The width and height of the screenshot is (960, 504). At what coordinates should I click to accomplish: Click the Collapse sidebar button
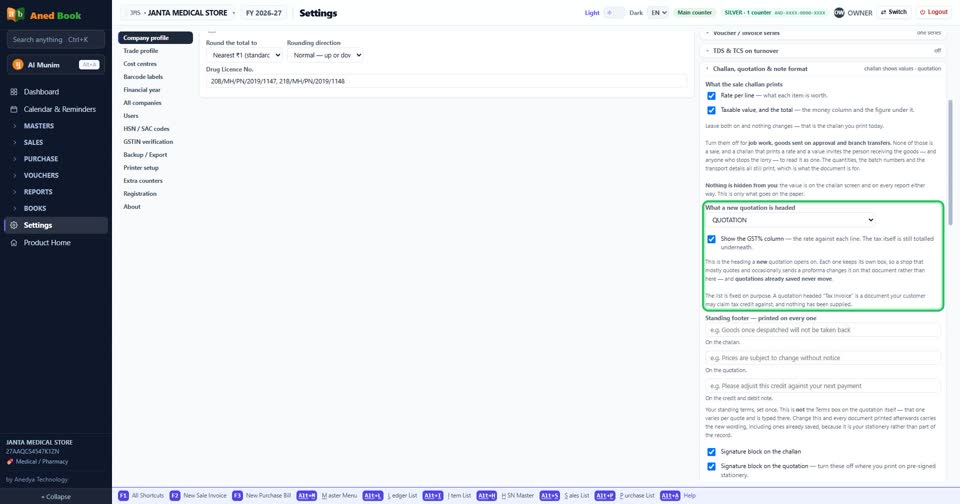click(x=56, y=497)
